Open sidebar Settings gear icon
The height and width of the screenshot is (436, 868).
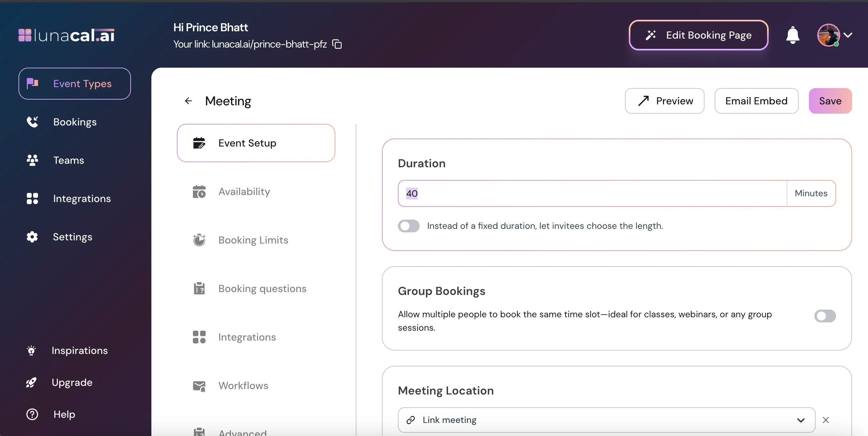coord(32,237)
